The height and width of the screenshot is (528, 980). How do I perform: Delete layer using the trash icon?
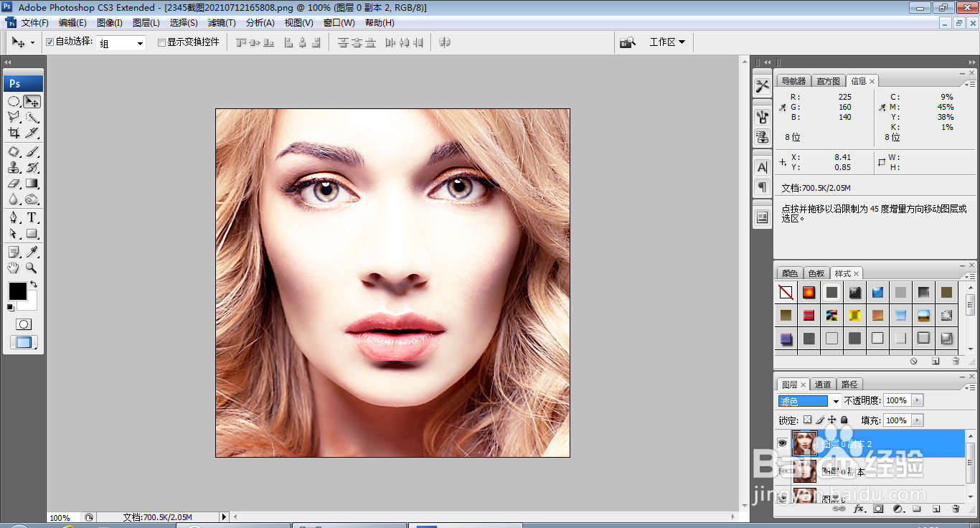tap(956, 509)
